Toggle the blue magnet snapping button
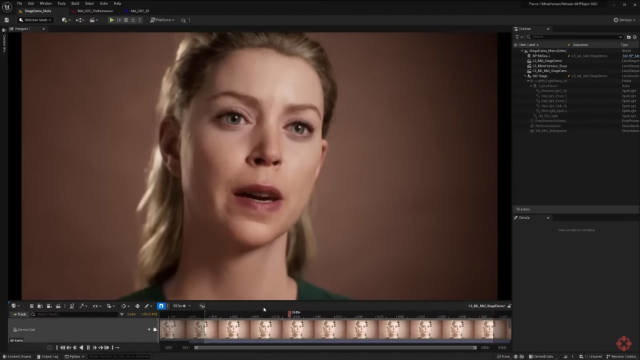The height and width of the screenshot is (360, 640). [161, 306]
